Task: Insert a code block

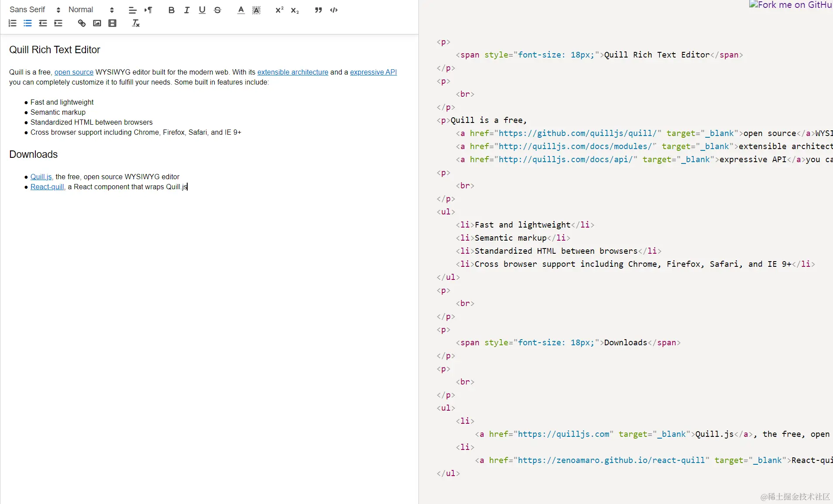Action: (x=334, y=10)
